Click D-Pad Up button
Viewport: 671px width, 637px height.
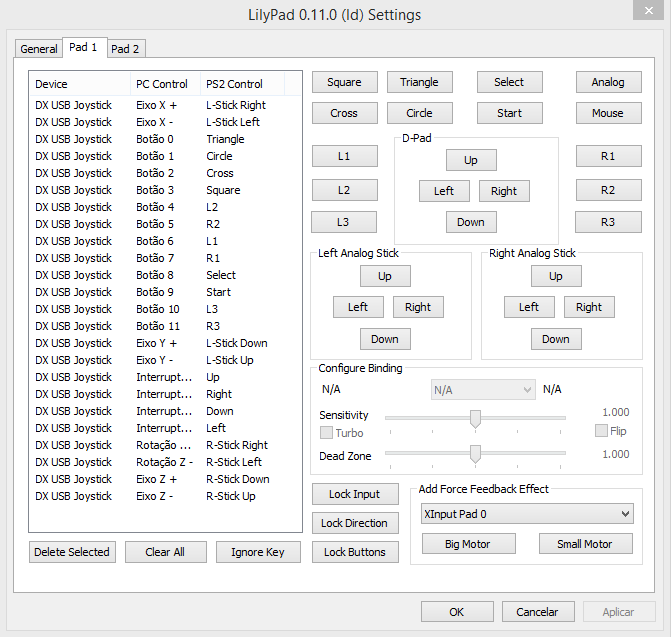tap(471, 160)
